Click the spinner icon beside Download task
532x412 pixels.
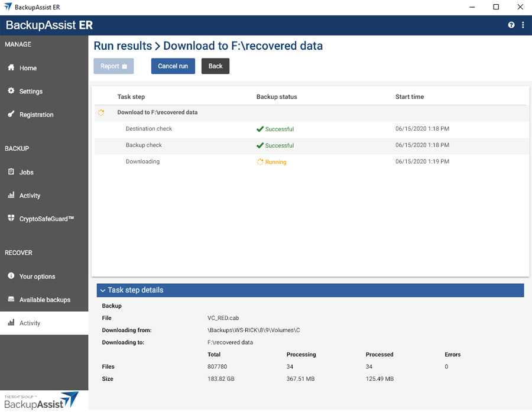(101, 112)
